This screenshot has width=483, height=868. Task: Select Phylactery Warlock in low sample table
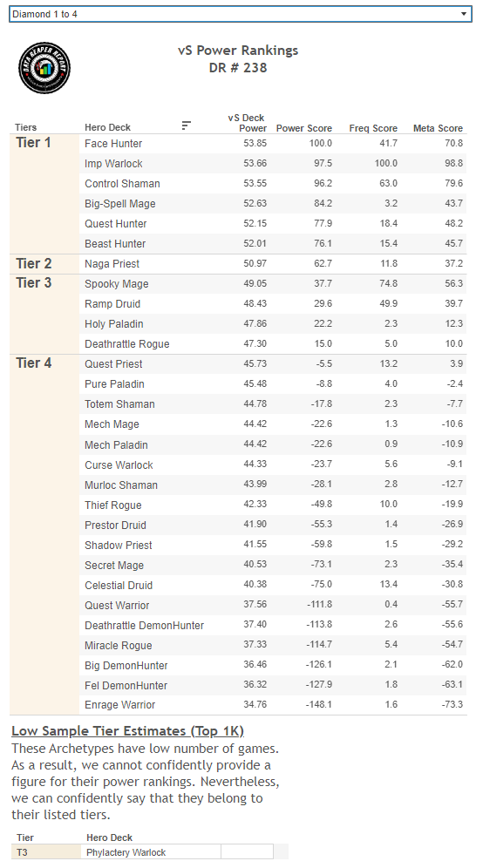(x=126, y=852)
